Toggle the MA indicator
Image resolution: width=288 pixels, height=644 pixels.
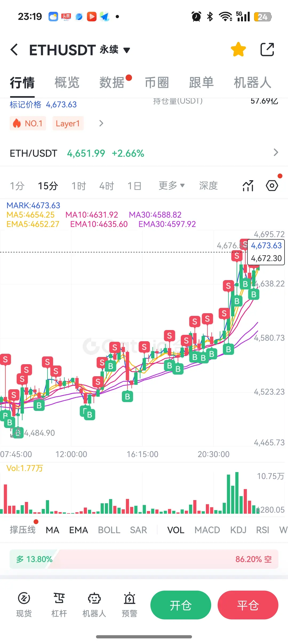[53, 530]
